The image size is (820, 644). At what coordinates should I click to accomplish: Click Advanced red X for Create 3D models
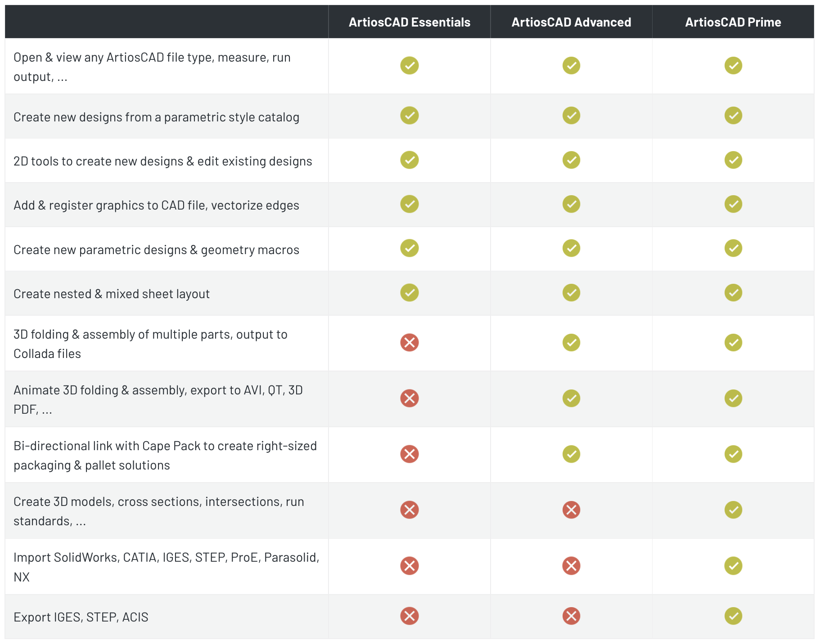pyautogui.click(x=571, y=510)
